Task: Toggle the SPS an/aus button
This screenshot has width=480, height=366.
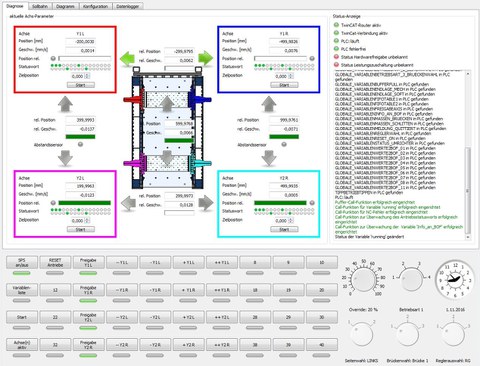Action: click(22, 262)
